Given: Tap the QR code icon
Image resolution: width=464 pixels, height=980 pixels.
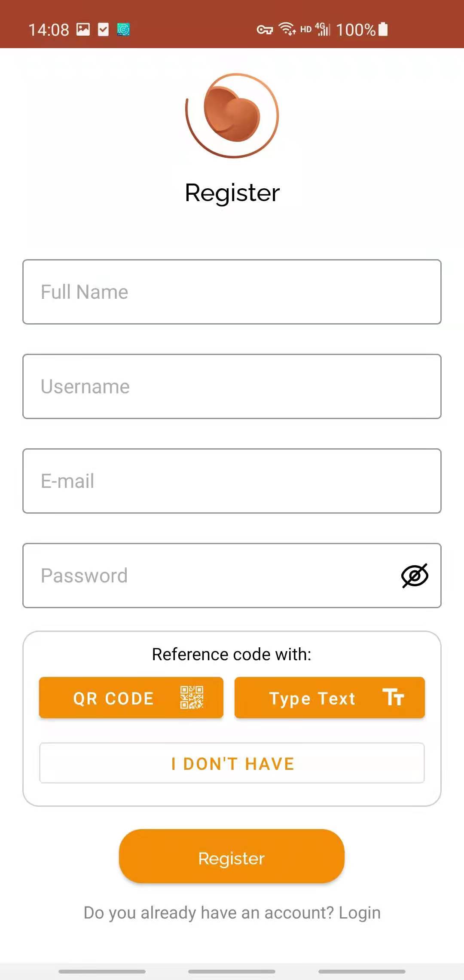Looking at the screenshot, I should click(192, 697).
